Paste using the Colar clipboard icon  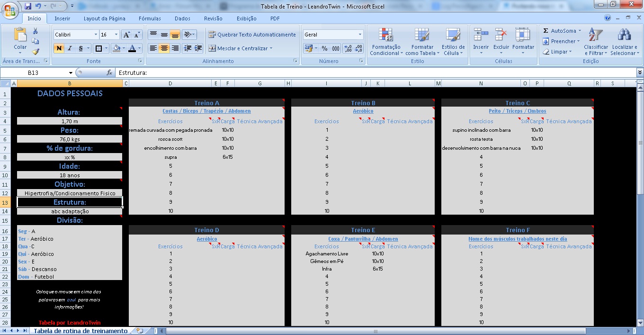click(x=20, y=35)
